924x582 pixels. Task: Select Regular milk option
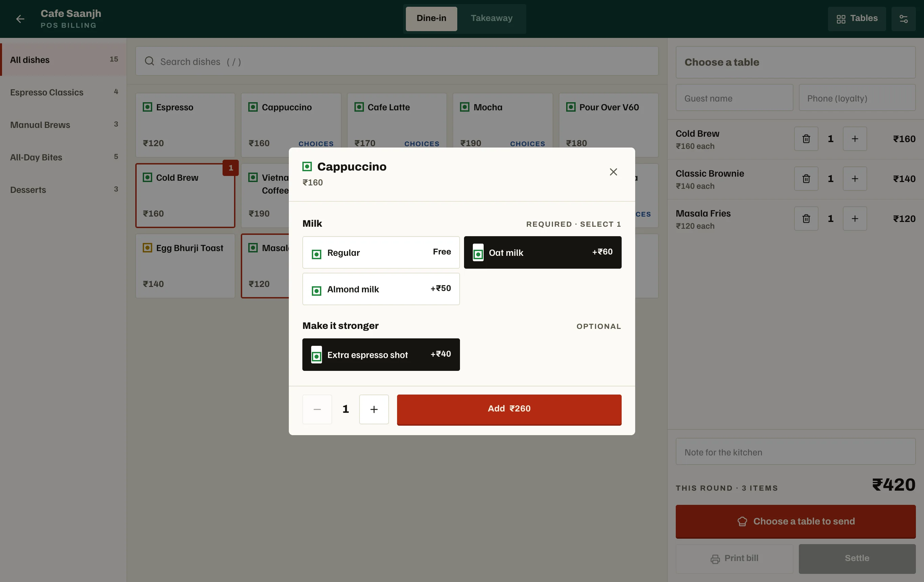point(380,252)
